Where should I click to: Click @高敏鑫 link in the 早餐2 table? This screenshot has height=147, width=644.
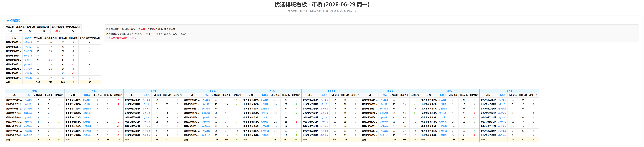pyautogui.click(x=147, y=131)
